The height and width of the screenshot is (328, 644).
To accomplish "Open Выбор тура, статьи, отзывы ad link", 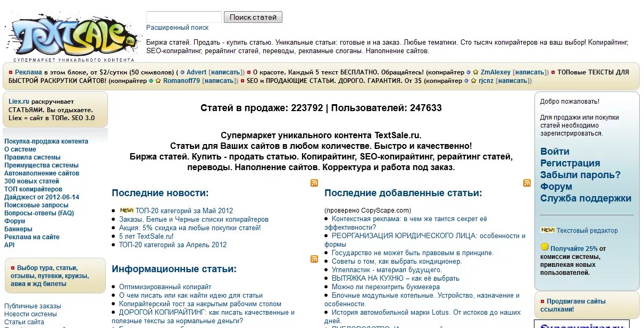I will coord(49,276).
